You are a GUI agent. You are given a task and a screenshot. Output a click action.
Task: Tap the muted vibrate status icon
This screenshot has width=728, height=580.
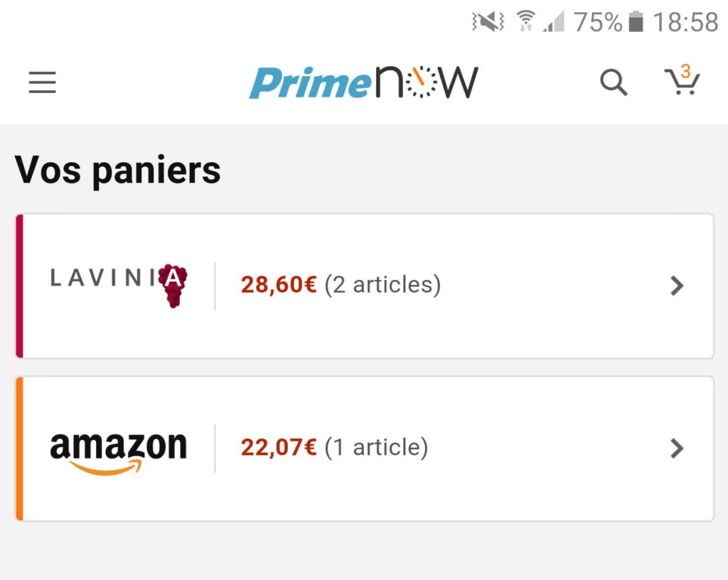click(x=488, y=22)
